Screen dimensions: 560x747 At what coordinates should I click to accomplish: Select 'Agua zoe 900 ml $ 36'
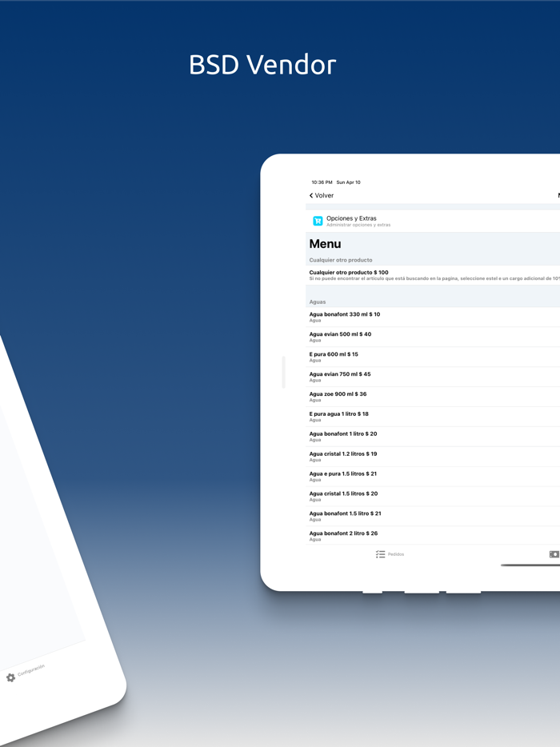tap(433, 397)
